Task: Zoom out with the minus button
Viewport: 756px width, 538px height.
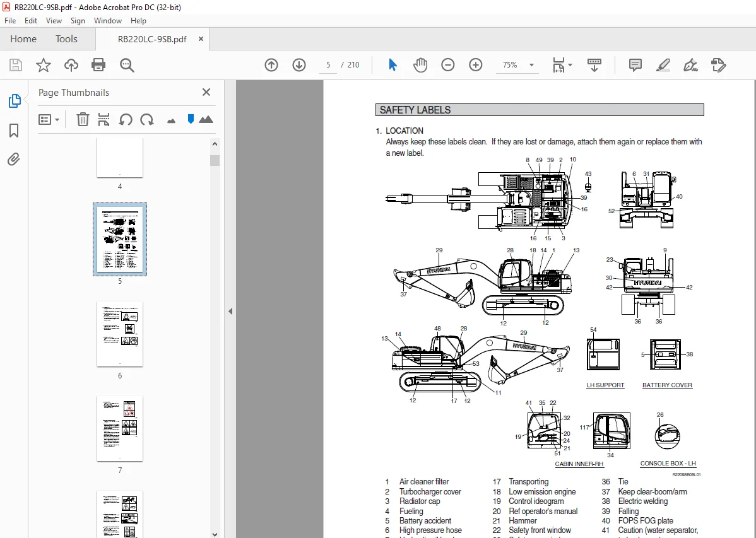Action: point(448,64)
